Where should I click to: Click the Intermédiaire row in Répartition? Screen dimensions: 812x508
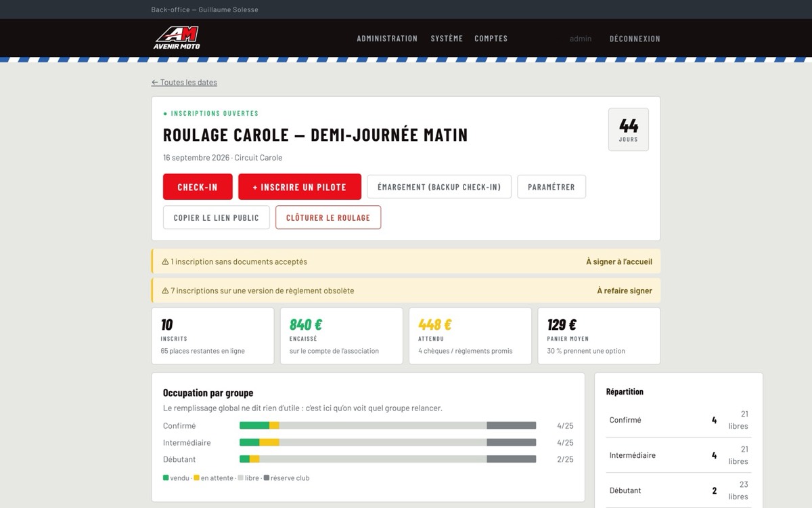[679, 455]
